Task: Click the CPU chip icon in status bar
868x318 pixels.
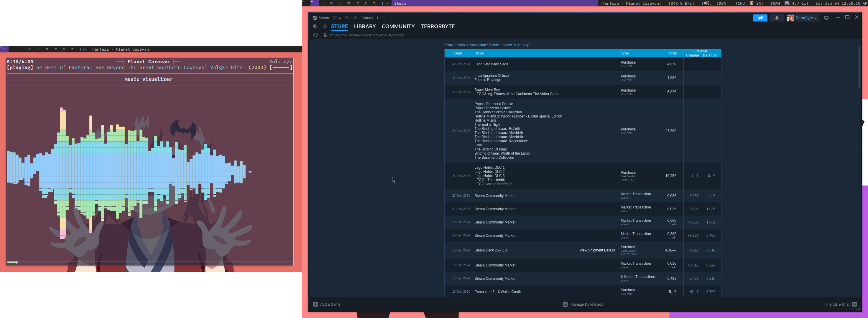Action: (752, 3)
